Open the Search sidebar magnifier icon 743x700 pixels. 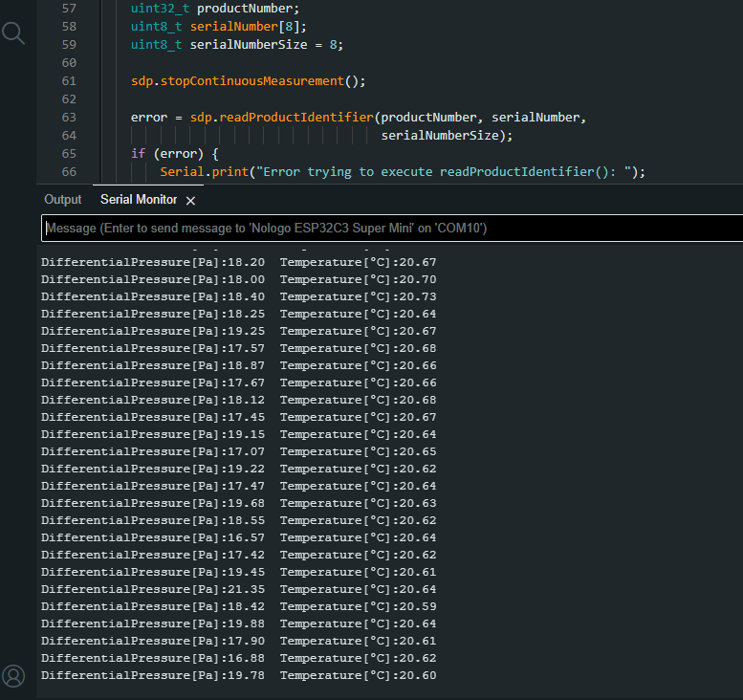tap(13, 33)
